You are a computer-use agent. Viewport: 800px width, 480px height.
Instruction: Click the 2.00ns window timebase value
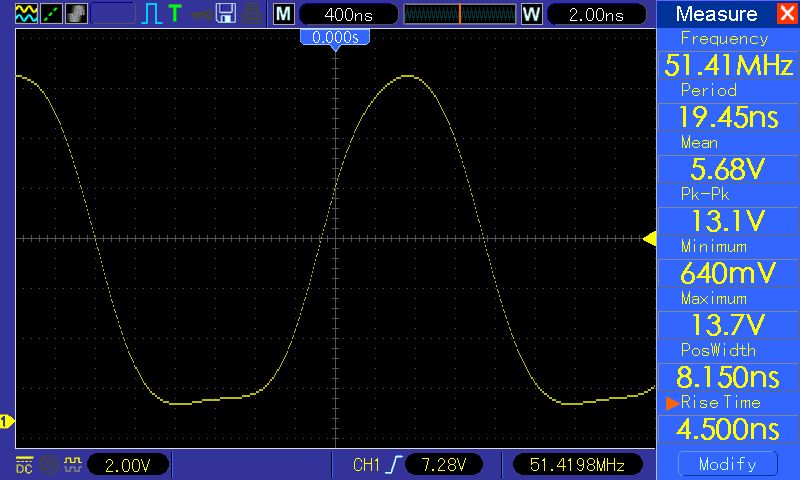[x=596, y=14]
